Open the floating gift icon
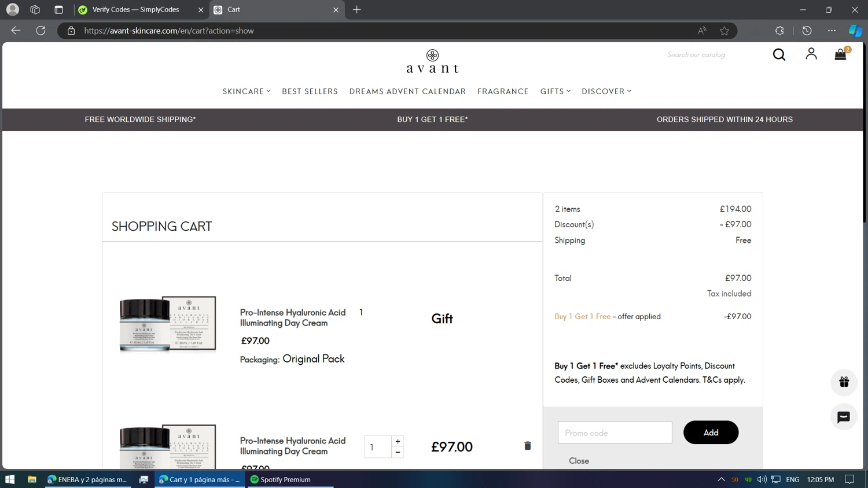Screen dimensions: 868x488 coord(844,382)
